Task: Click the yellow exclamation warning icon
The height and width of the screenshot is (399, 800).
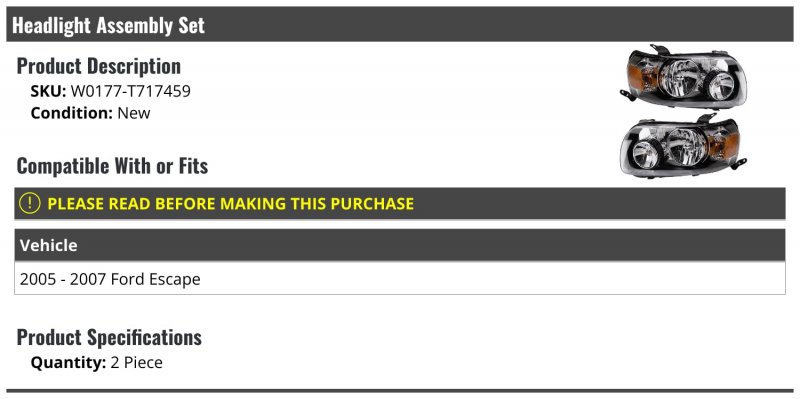Action: 29,203
